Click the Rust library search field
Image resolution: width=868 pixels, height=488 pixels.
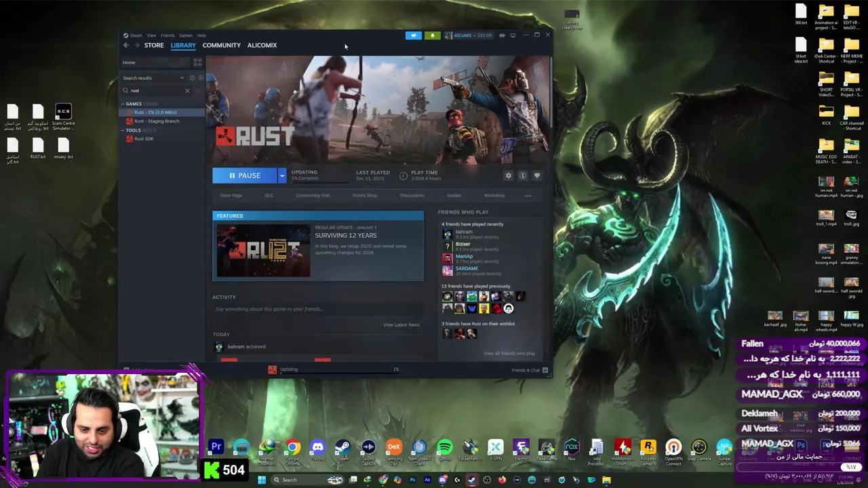(156, 91)
